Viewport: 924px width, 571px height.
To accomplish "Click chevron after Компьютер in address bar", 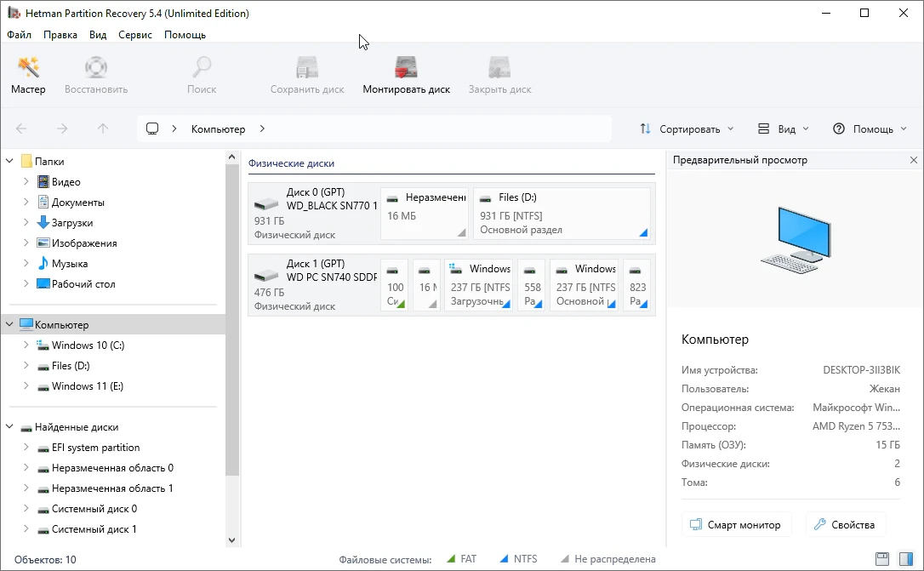I will click(262, 128).
